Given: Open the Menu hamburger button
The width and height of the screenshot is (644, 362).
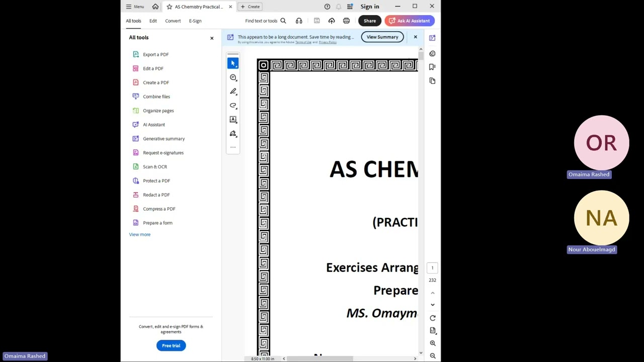Looking at the screenshot, I should coord(135,7).
